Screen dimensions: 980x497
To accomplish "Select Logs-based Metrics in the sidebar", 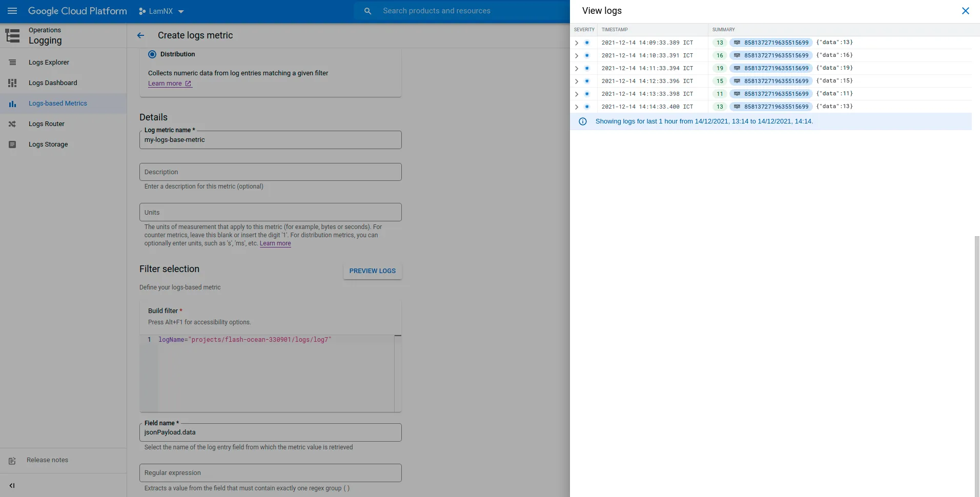I will tap(63, 103).
